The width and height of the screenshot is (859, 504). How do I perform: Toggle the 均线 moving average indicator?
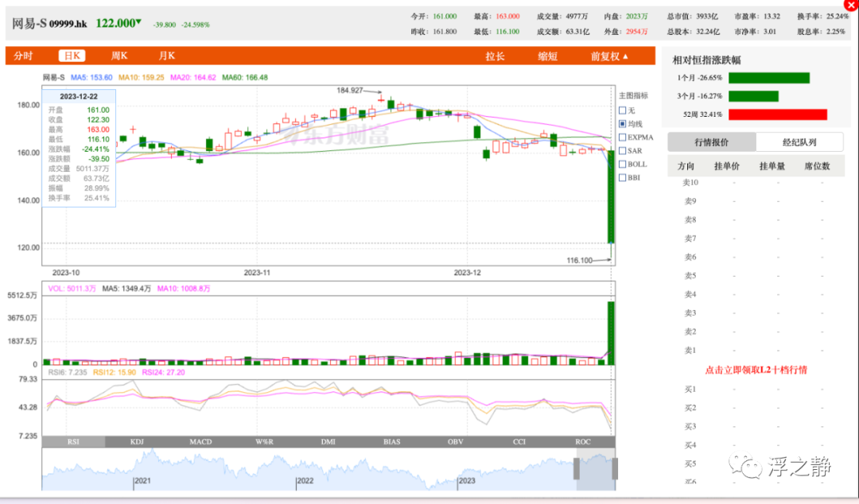pos(622,124)
